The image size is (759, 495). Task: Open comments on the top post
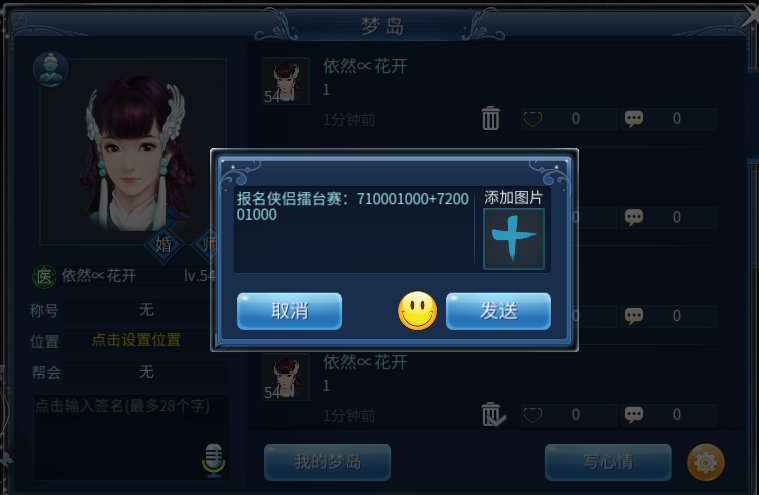click(634, 119)
